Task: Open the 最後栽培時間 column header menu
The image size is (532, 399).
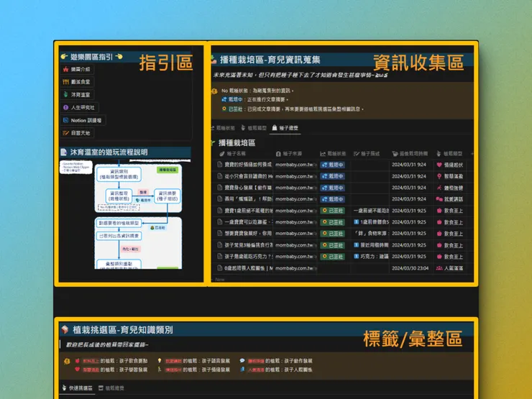Action: [x=410, y=154]
